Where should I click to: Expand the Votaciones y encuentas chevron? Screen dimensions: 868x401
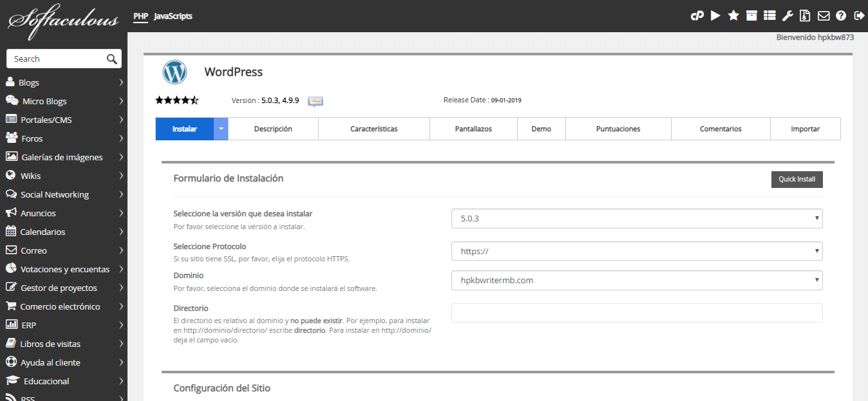[x=121, y=269]
